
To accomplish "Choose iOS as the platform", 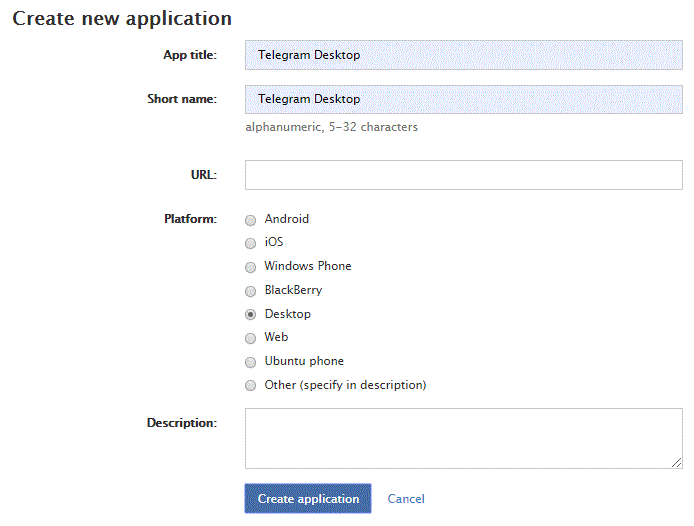I will pos(251,243).
